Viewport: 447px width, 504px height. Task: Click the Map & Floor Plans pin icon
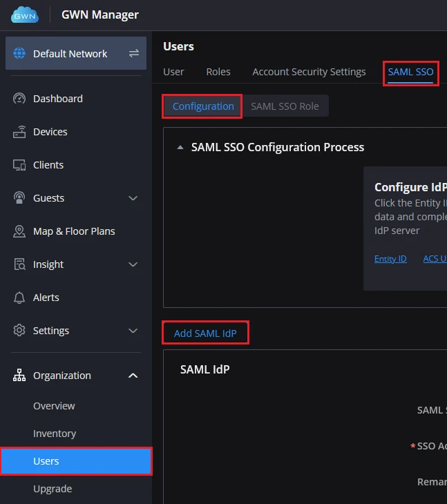[19, 231]
